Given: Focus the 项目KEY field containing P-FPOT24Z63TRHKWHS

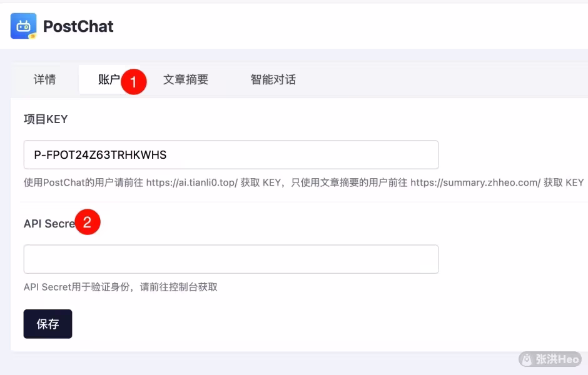Looking at the screenshot, I should pos(231,155).
